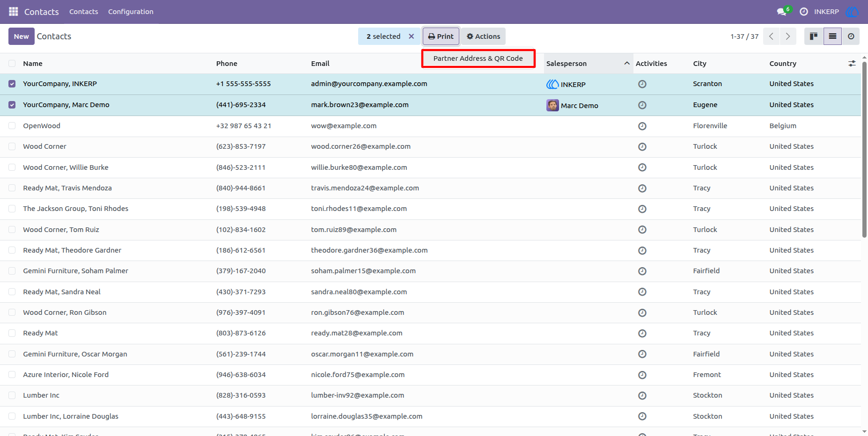Switch to Activity view

click(x=851, y=36)
